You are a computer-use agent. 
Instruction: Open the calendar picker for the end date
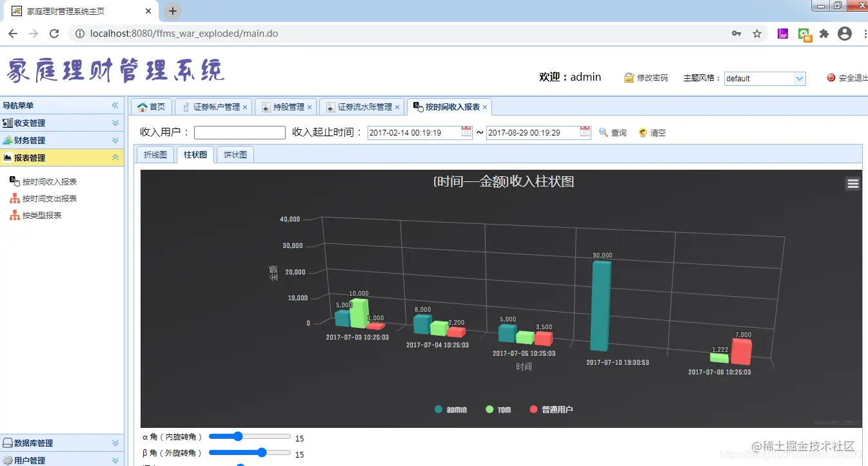[586, 132]
